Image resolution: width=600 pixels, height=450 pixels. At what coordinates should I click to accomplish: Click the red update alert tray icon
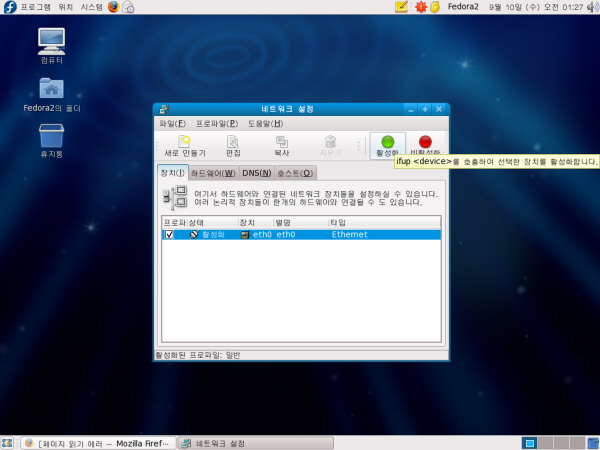[x=421, y=7]
